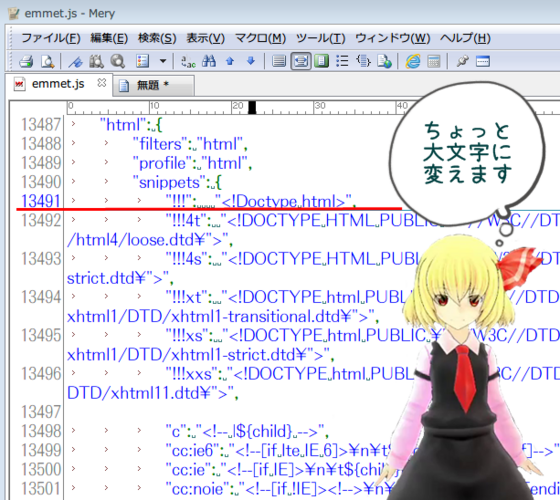The image size is (560, 500).
Task: Click the 無題 tab document icon
Action: 124,86
